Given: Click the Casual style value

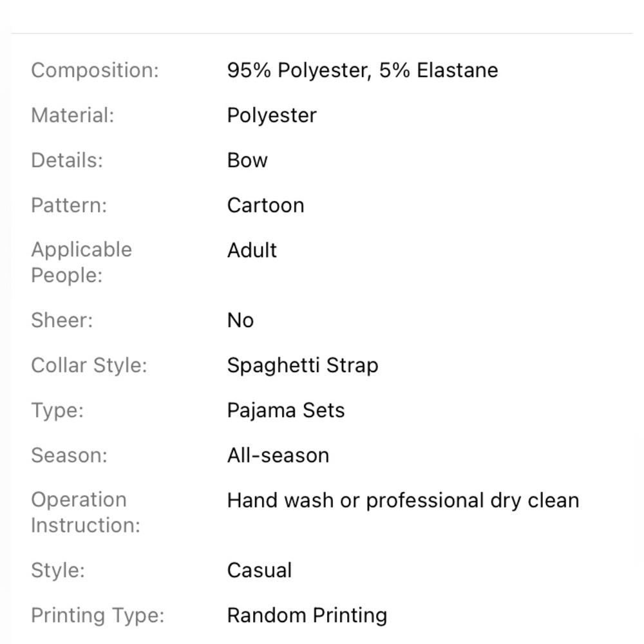Looking at the screenshot, I should [260, 571].
